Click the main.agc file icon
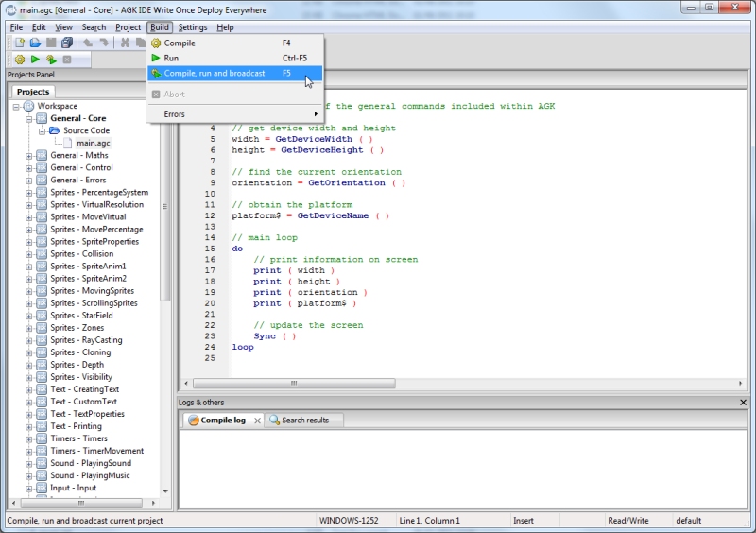The image size is (756, 533). click(68, 143)
